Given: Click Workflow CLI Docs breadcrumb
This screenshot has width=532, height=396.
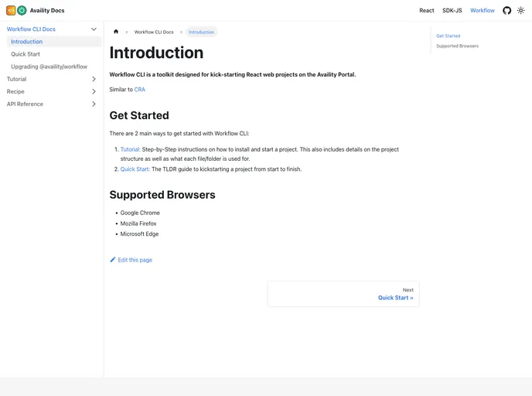Looking at the screenshot, I should [154, 32].
